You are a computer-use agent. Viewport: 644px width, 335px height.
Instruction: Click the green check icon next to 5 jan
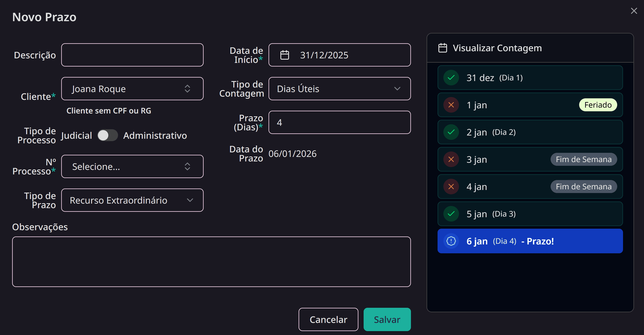point(451,214)
